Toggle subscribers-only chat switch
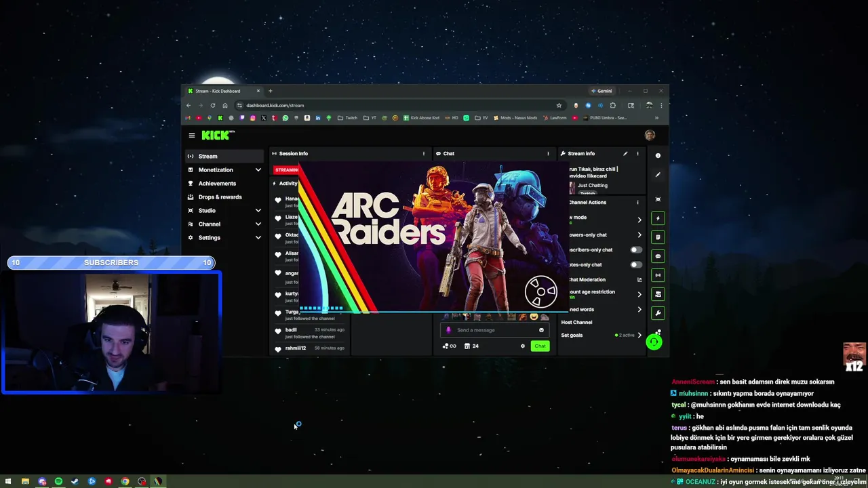Viewport: 868px width, 488px height. (x=635, y=250)
